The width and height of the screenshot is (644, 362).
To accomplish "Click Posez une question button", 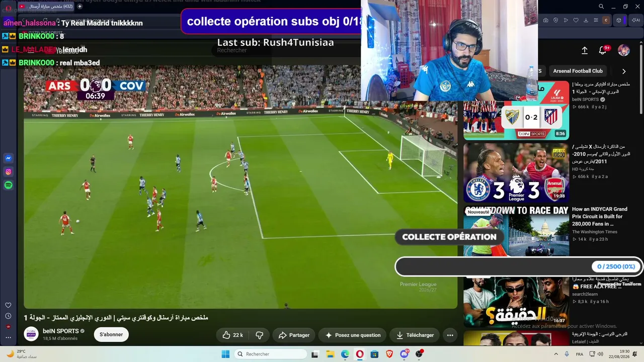I will coord(353,335).
